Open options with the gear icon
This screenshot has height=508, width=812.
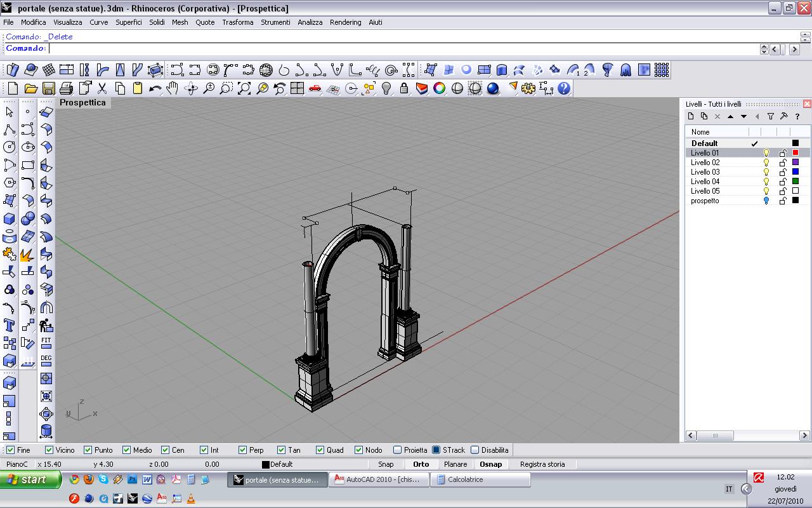coord(528,88)
